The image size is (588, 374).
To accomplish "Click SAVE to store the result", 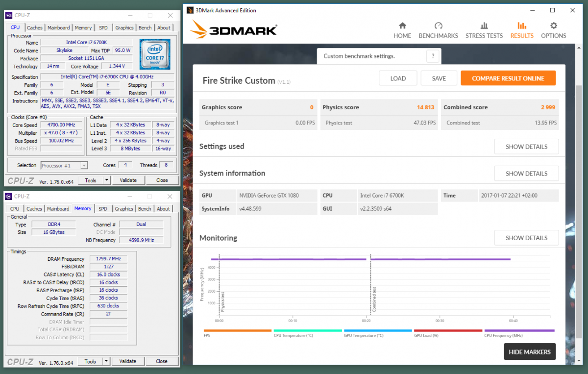I will point(439,78).
